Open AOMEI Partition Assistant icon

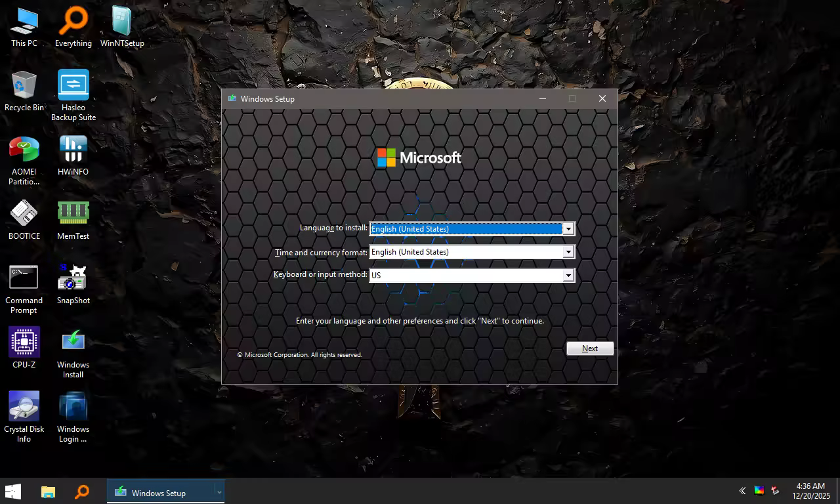pos(24,150)
